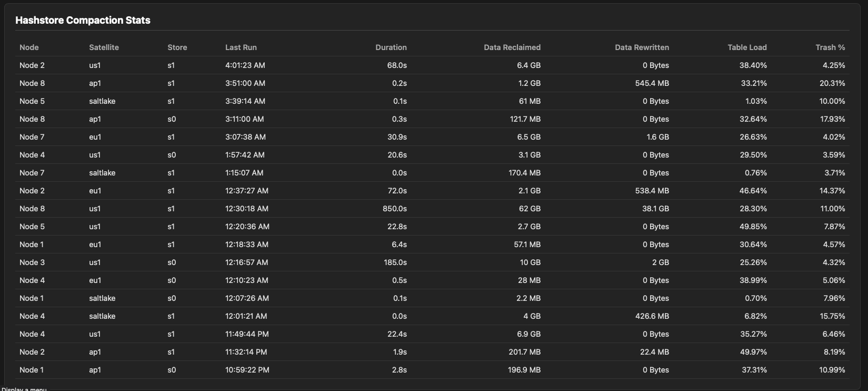Click the 185.0s duration value
Viewport: 868px width, 391px height.
(x=395, y=262)
